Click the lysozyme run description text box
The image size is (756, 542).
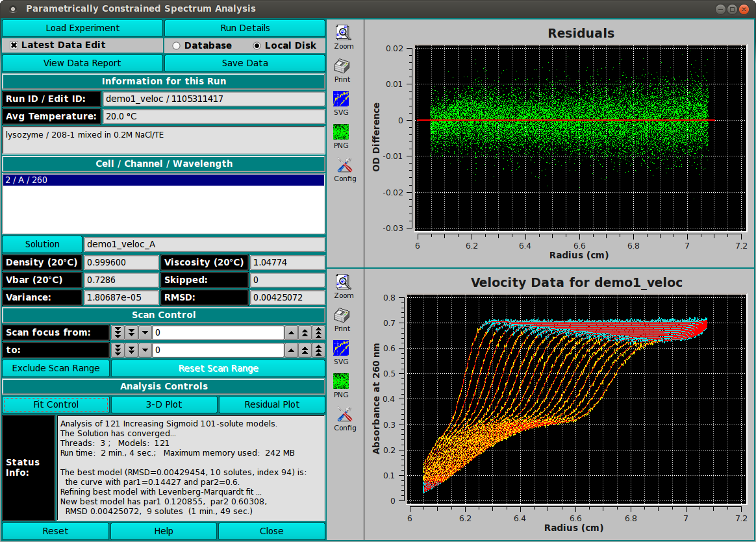pyautogui.click(x=164, y=140)
